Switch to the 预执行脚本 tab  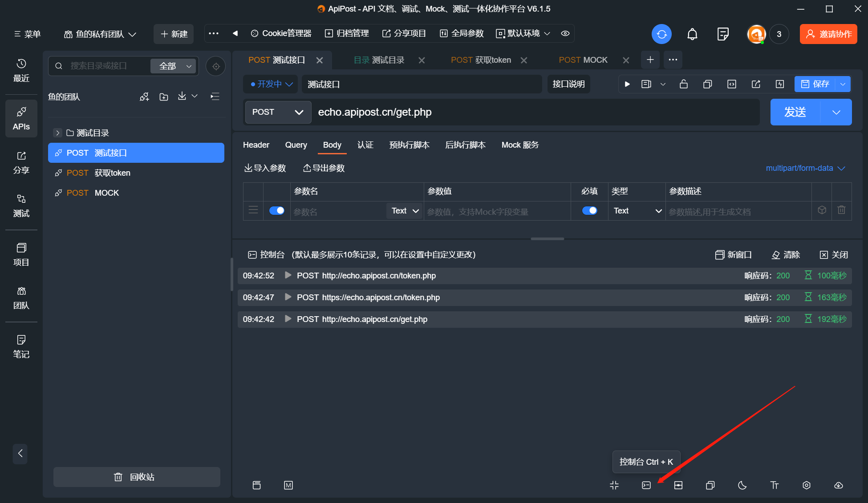(410, 145)
